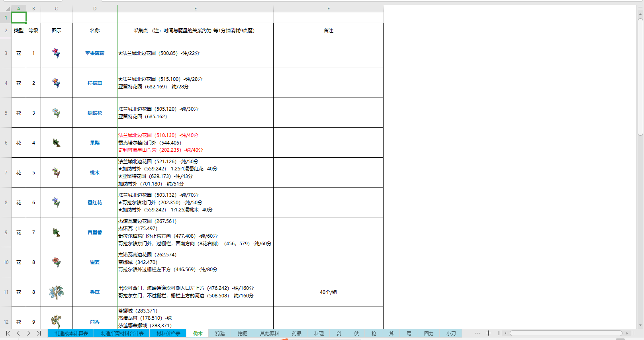
Task: Select the 40个/组 remark cell
Action: coord(329,292)
